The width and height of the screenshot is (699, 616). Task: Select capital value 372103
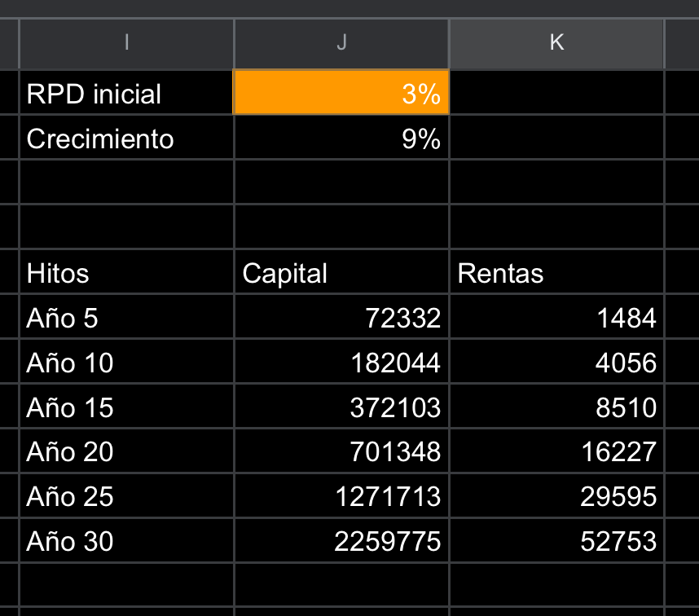click(x=341, y=406)
